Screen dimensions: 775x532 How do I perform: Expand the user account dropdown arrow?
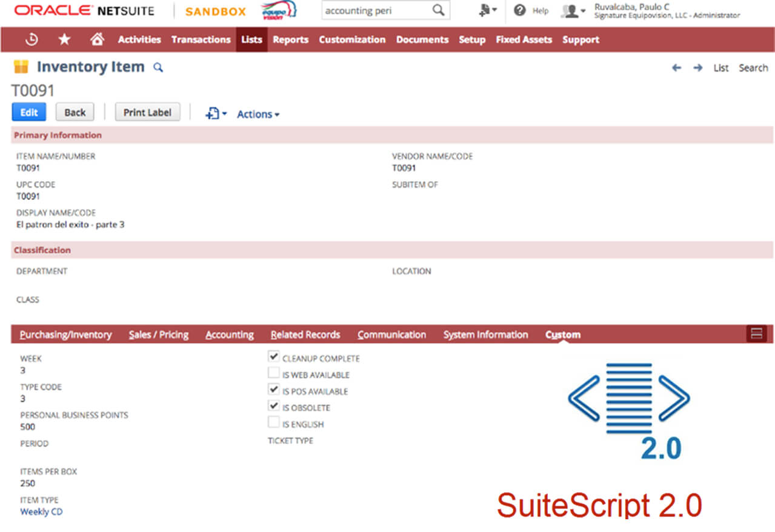tap(583, 11)
